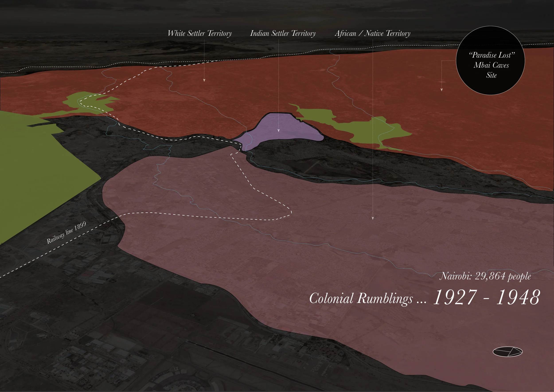Click the Railway line 1899 label

pyautogui.click(x=66, y=233)
